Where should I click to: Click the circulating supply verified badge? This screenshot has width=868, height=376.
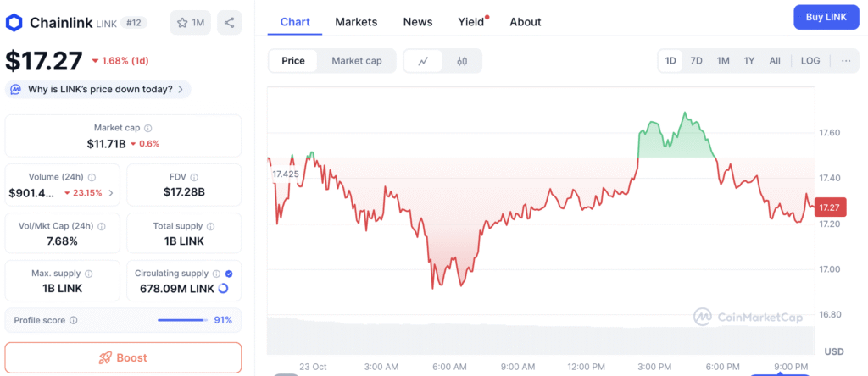coord(229,274)
